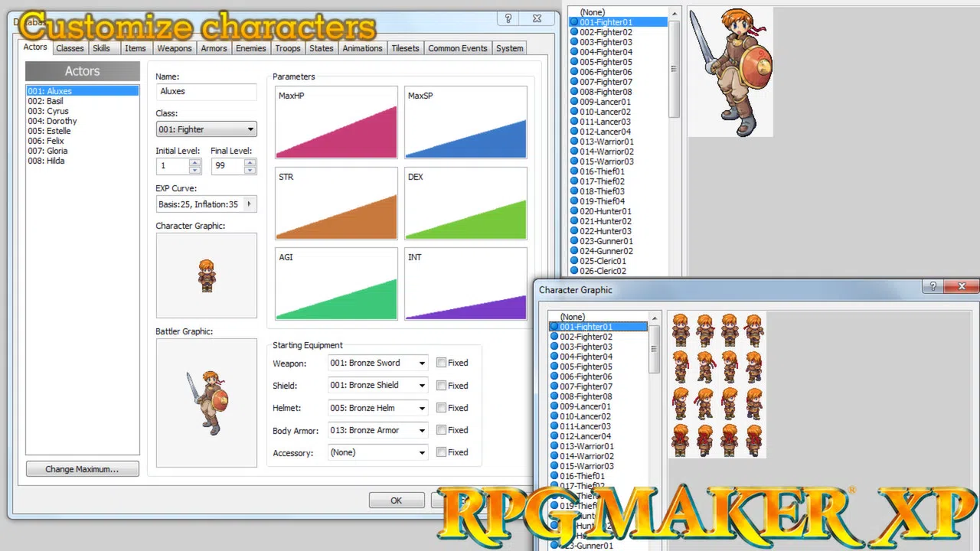
Task: Switch to the Enemies tab
Action: pos(251,48)
